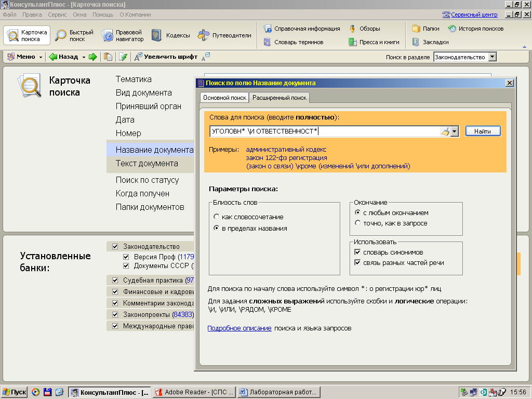The height and width of the screenshot is (399, 532).
Task: Switch to Основной поиск tab
Action: [x=224, y=98]
